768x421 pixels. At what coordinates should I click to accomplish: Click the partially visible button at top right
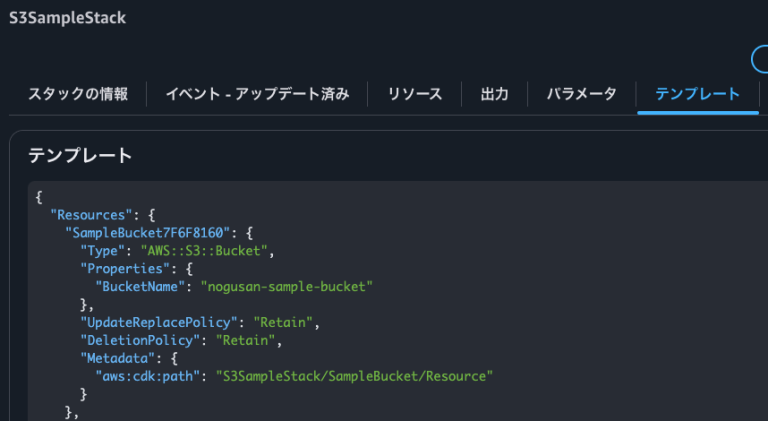coord(760,59)
